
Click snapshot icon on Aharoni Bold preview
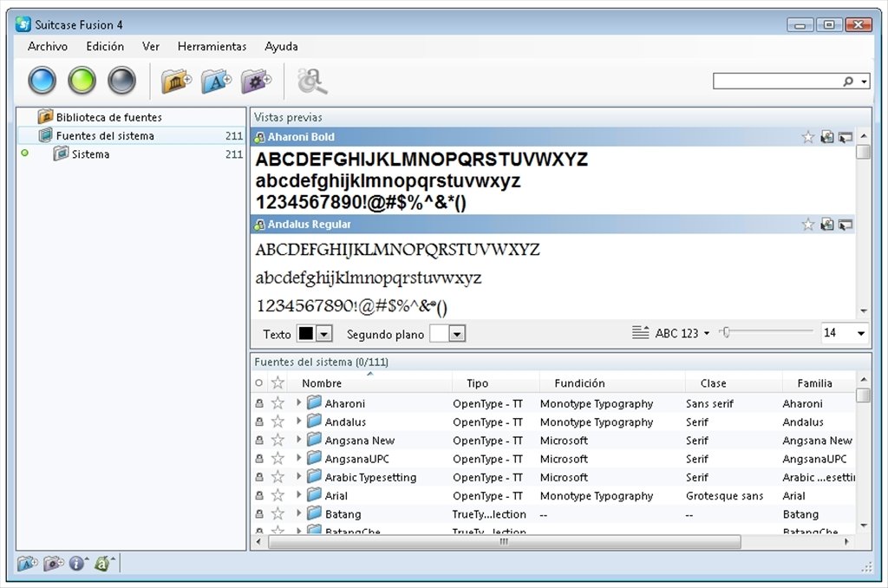point(826,137)
